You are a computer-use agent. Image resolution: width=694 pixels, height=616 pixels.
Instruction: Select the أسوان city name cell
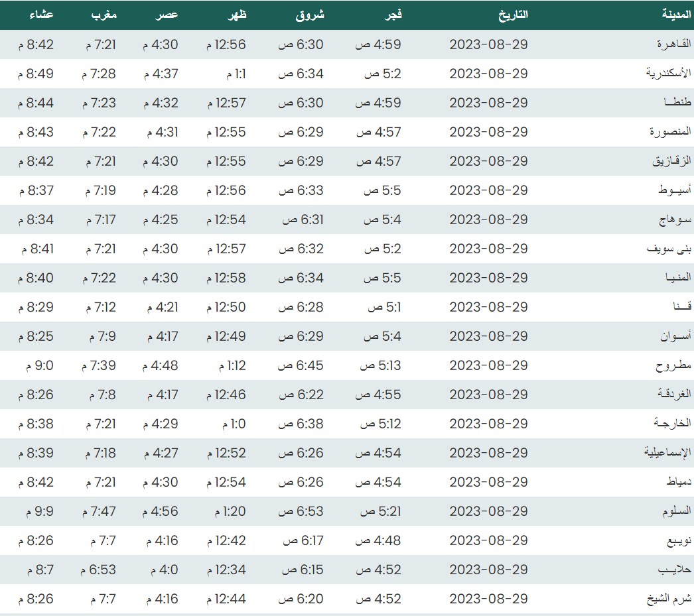[x=675, y=336]
